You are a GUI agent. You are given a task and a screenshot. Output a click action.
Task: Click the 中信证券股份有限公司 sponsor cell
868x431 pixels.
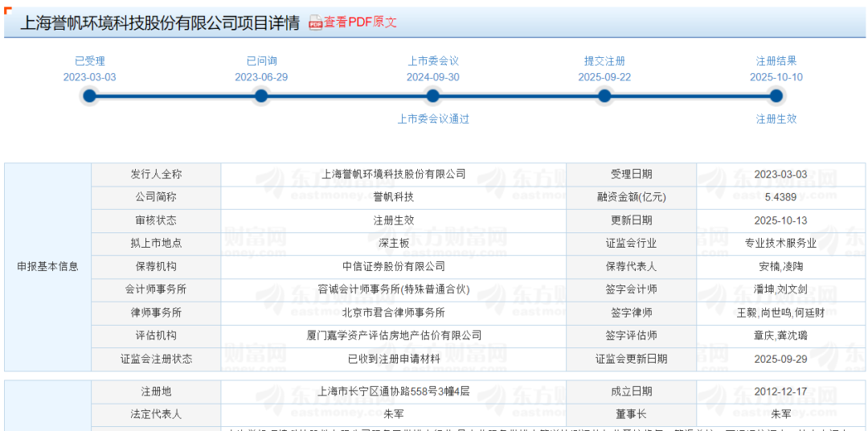coord(394,266)
